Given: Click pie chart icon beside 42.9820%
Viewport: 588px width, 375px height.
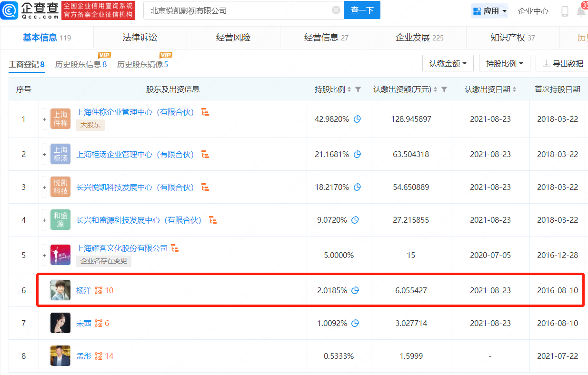Looking at the screenshot, I should click(357, 119).
